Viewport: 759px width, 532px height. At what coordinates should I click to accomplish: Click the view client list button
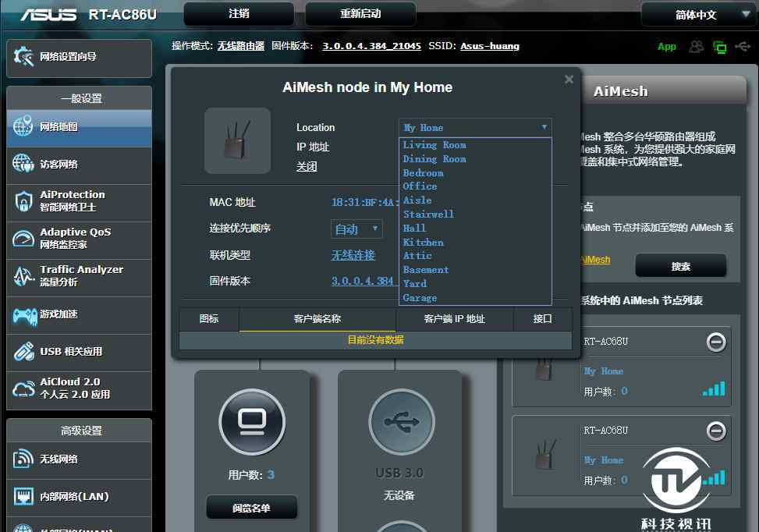(x=252, y=507)
